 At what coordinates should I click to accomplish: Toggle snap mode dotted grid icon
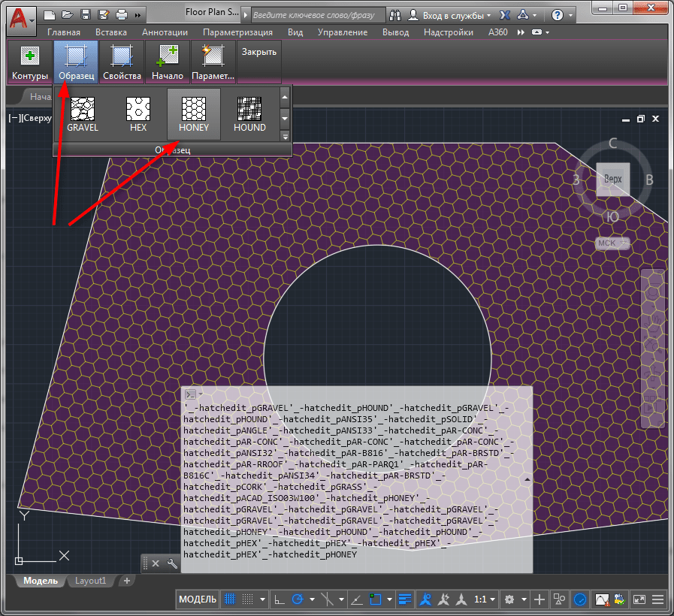(x=248, y=599)
